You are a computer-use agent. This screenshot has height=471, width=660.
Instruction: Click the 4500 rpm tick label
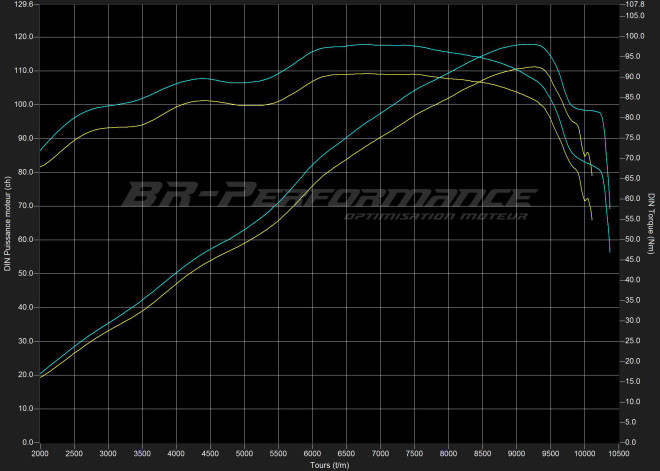(210, 454)
